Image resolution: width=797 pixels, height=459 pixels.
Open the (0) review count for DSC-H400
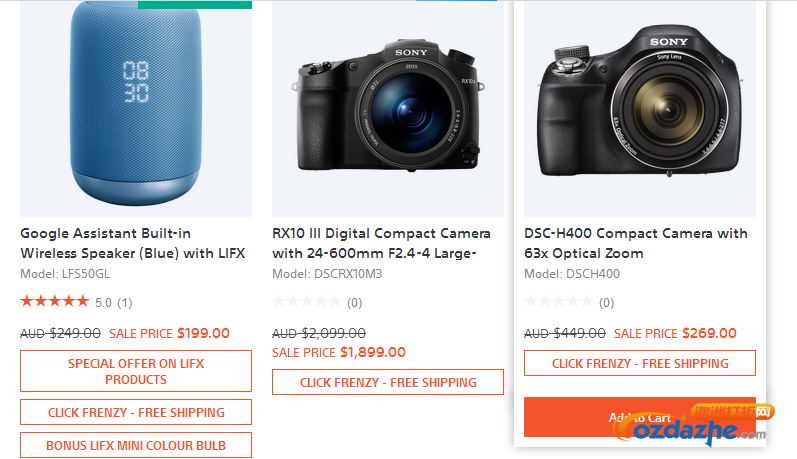click(x=606, y=303)
